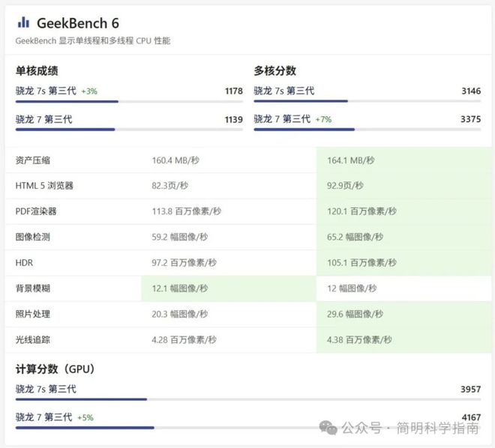Click the 59.2 幅图像/秒 value

[180, 237]
